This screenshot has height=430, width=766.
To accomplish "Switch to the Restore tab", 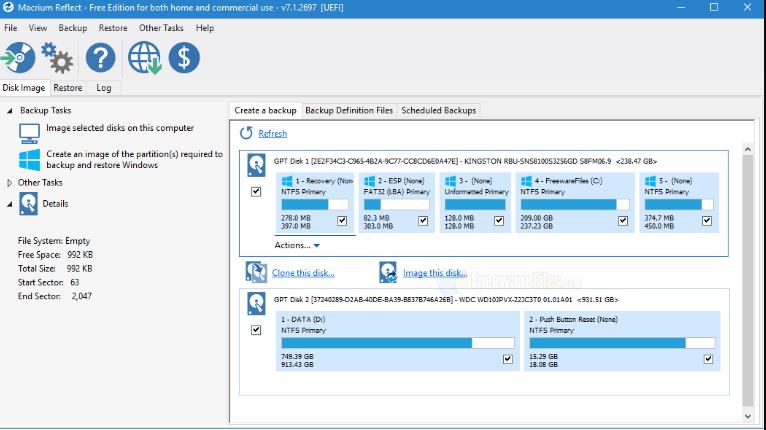I will (67, 87).
